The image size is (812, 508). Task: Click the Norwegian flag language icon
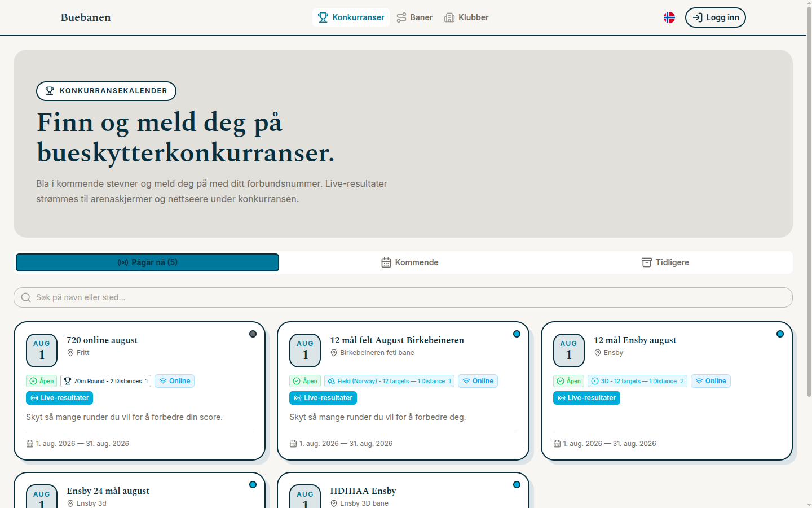tap(669, 17)
